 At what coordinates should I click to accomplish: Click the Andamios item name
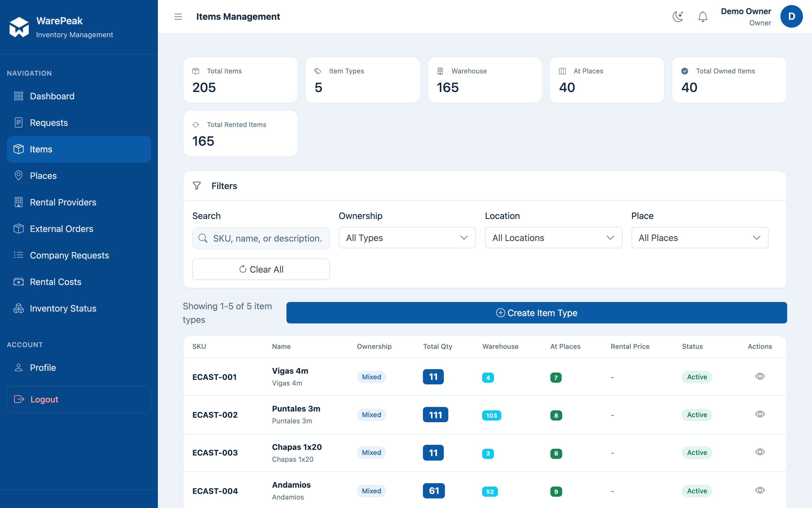coord(291,485)
